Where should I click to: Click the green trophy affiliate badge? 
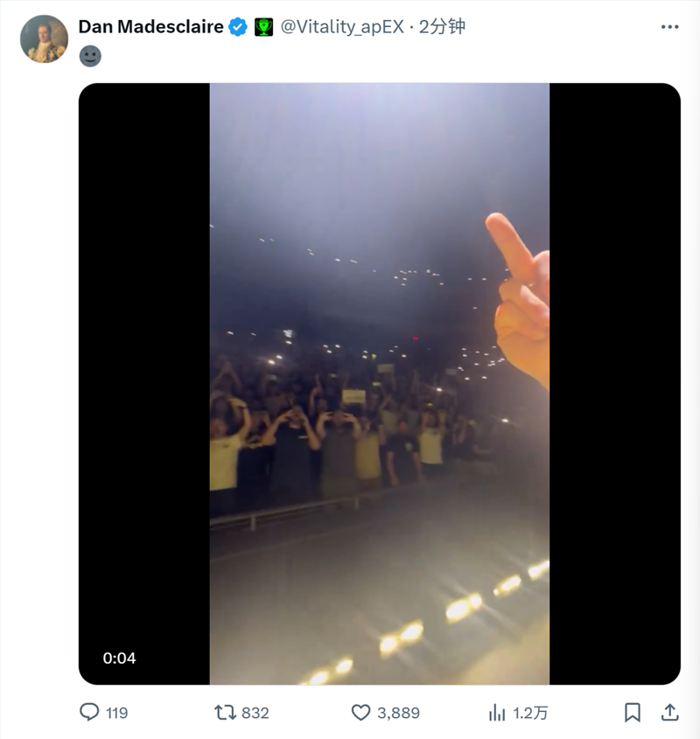click(x=263, y=27)
